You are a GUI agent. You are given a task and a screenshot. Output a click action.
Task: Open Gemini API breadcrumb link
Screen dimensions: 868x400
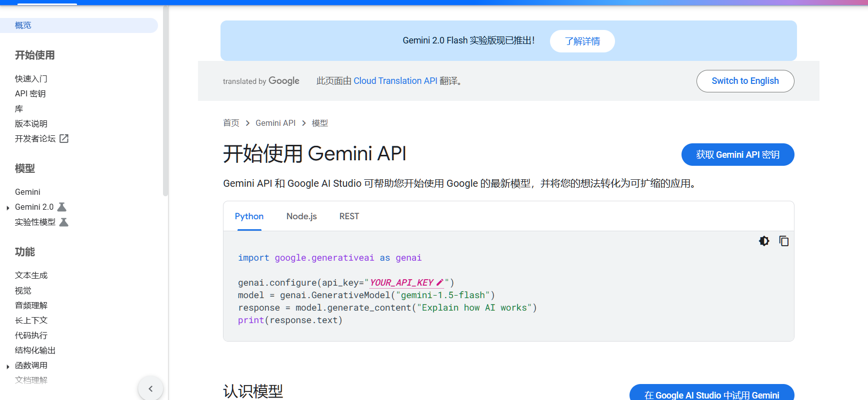[275, 123]
